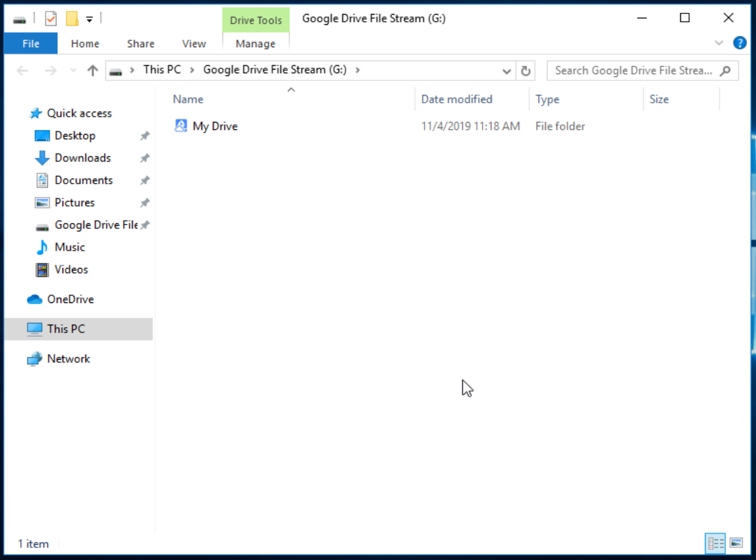This screenshot has height=560, width=756.
Task: Switch to the View ribbon tab
Action: tap(194, 43)
